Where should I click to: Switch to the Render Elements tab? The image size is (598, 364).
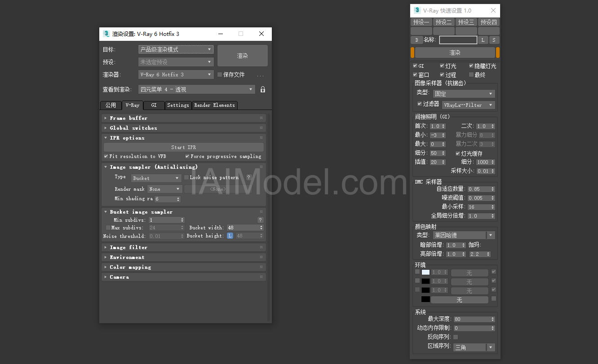click(x=214, y=105)
